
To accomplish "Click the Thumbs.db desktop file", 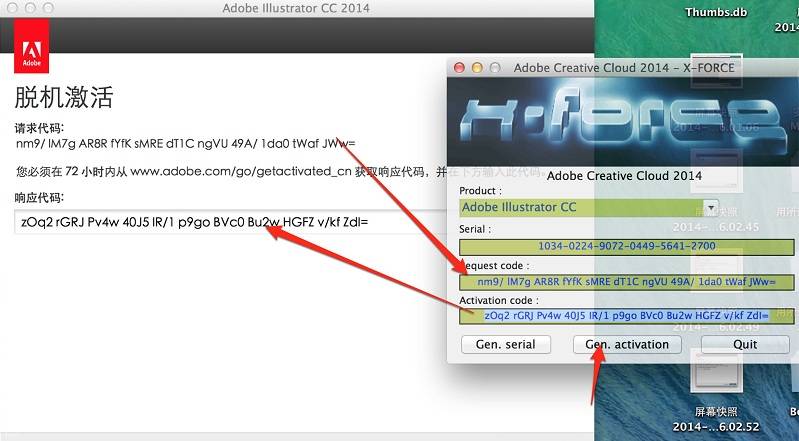I will (x=717, y=13).
